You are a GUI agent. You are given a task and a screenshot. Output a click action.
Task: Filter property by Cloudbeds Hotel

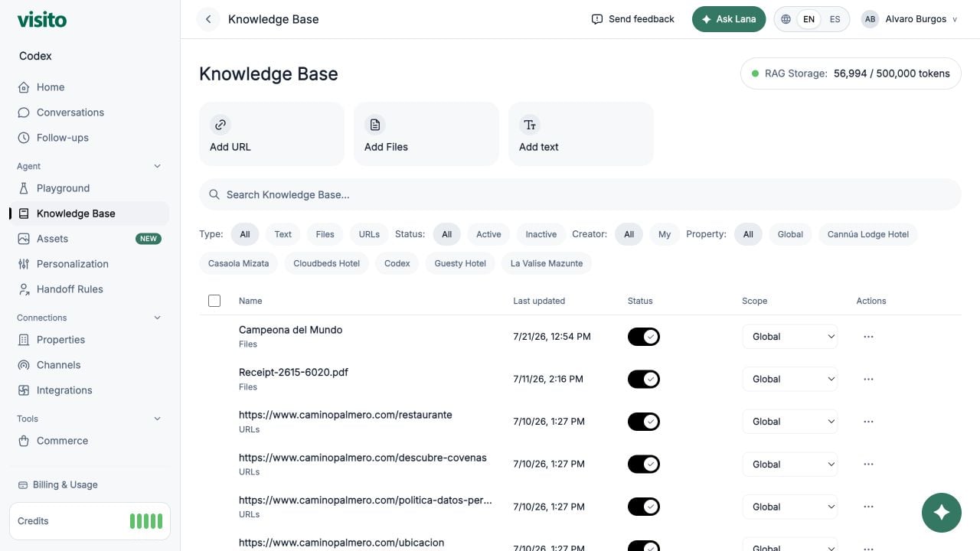[326, 263]
